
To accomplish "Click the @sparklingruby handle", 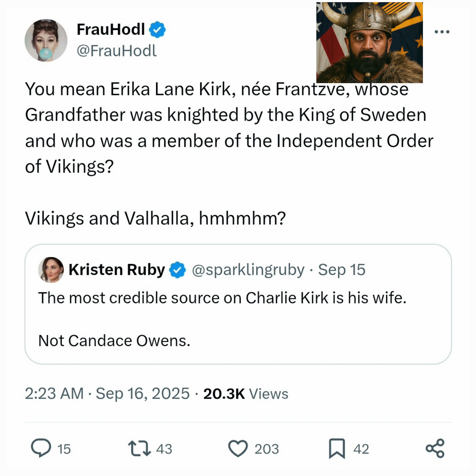I will pos(248,270).
